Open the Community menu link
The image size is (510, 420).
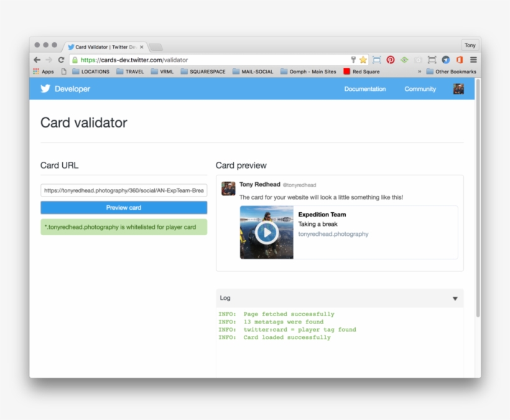[420, 89]
